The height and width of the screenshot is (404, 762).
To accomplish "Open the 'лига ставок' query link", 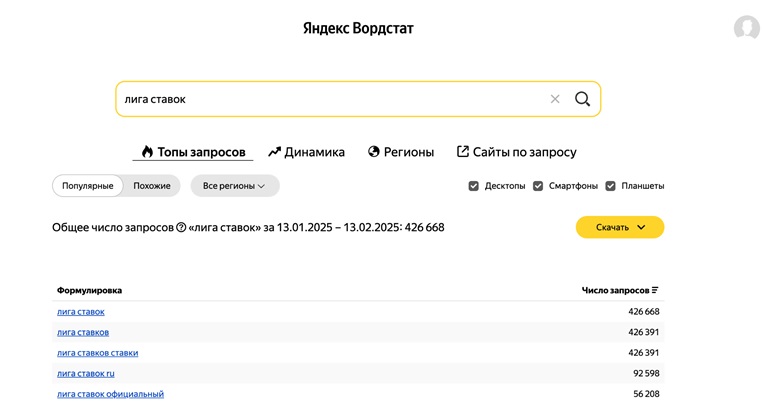I will [81, 312].
